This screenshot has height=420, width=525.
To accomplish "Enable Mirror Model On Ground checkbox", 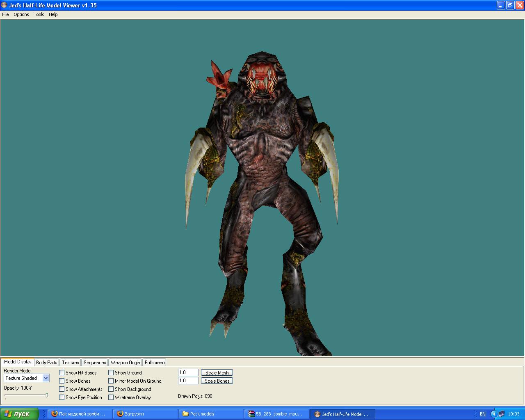I will [111, 381].
